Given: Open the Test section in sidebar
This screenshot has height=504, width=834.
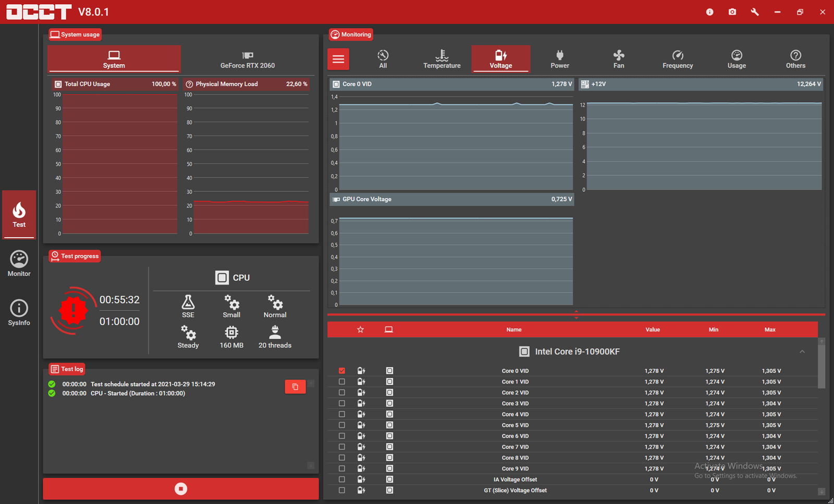Looking at the screenshot, I should [x=19, y=215].
